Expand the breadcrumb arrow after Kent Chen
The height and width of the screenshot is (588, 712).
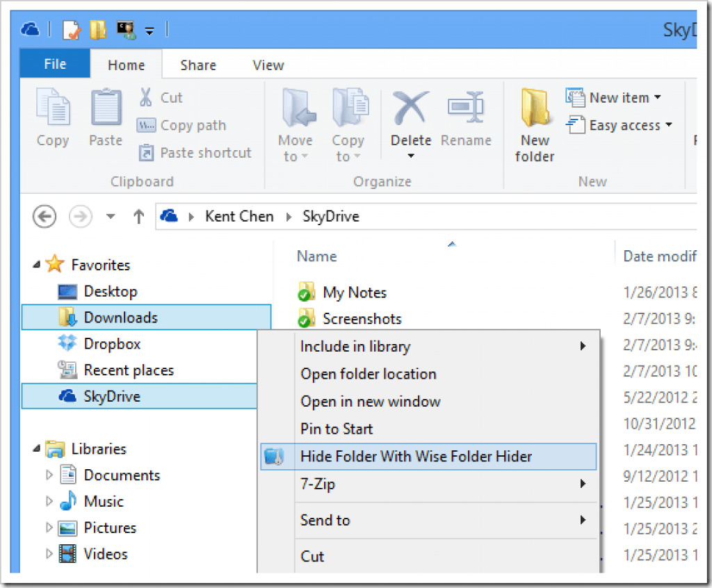click(x=289, y=217)
